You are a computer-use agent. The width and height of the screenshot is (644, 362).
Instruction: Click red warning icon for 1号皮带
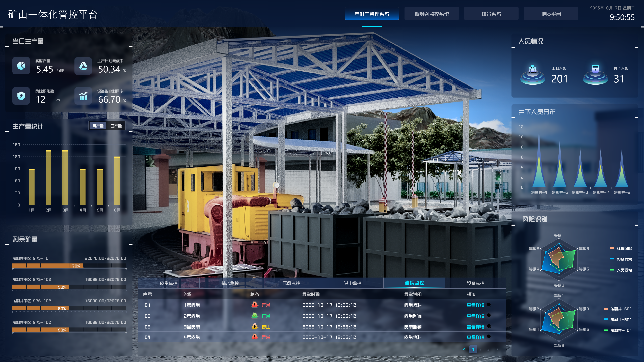click(255, 305)
